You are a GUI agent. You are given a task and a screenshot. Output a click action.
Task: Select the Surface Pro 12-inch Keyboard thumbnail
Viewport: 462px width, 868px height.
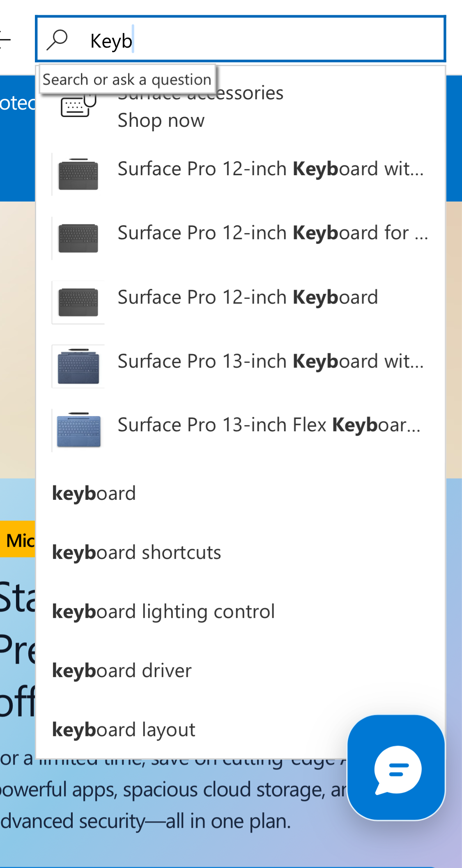[78, 302]
